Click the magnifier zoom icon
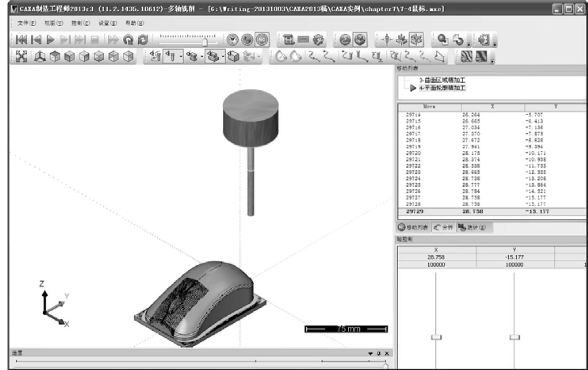 click(443, 40)
